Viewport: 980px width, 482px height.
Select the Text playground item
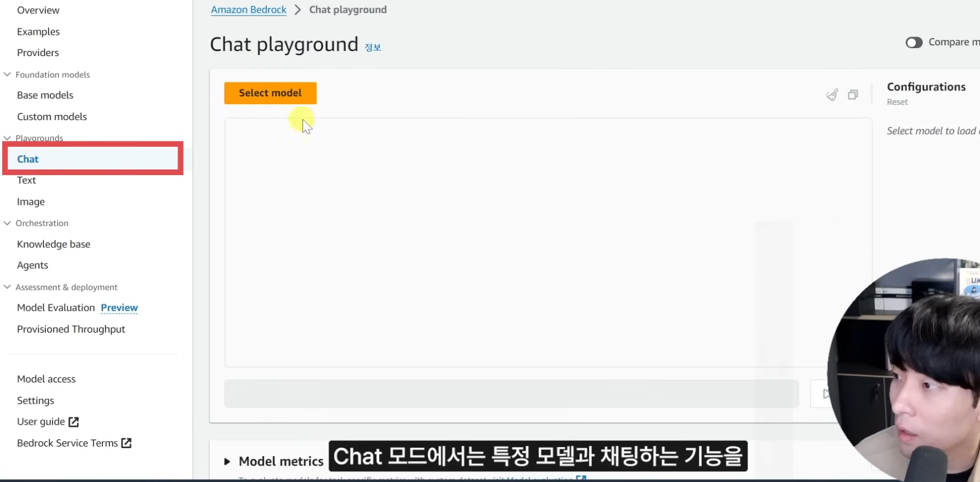tap(26, 180)
